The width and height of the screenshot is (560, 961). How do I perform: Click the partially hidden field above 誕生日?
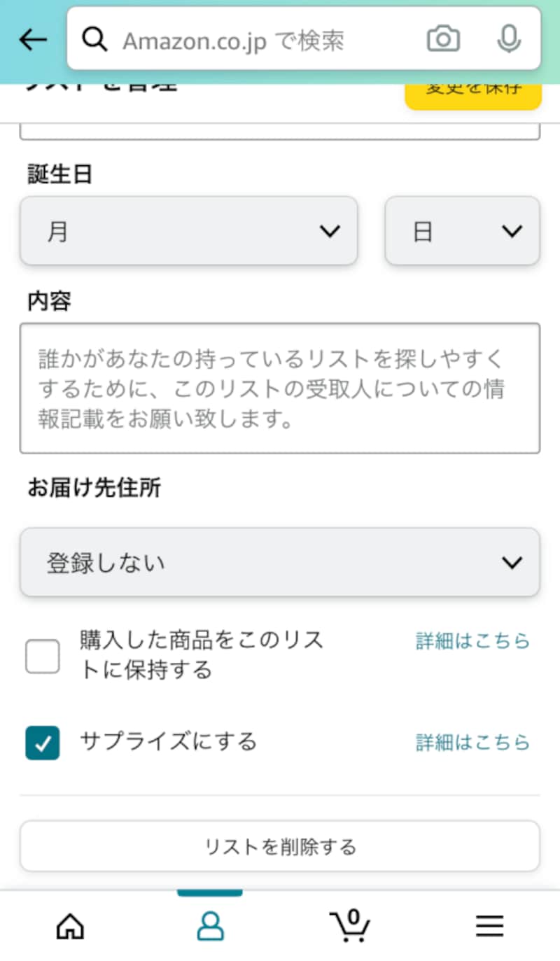(x=280, y=131)
